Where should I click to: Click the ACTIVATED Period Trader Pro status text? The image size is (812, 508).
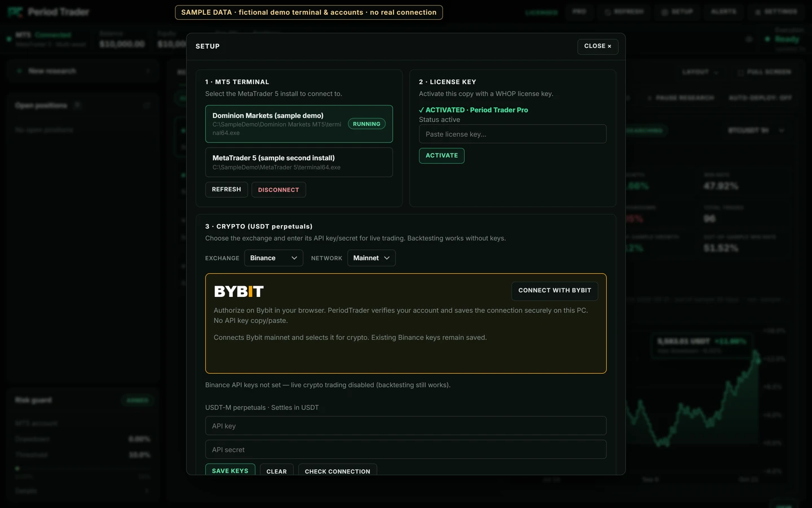(x=474, y=110)
